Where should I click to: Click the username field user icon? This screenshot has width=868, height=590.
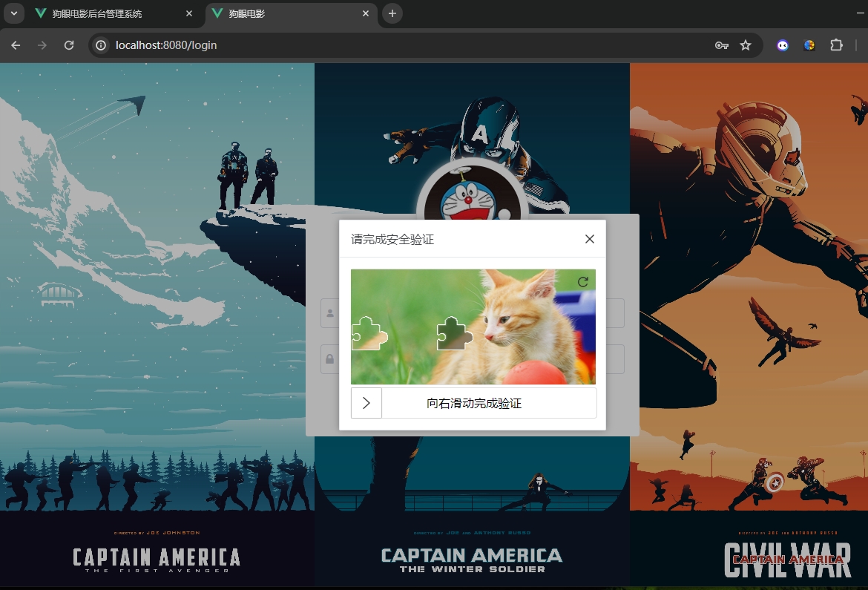tap(330, 313)
